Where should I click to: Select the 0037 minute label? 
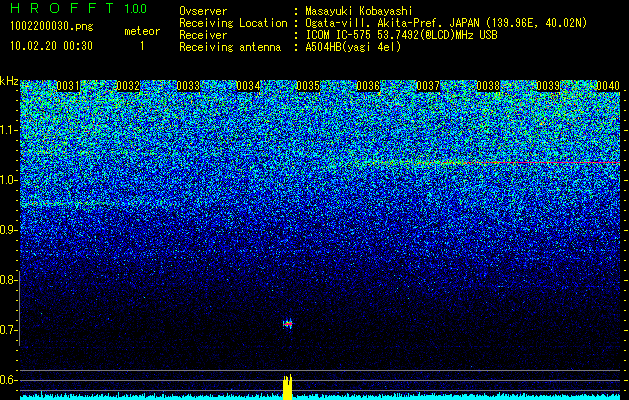tap(428, 86)
